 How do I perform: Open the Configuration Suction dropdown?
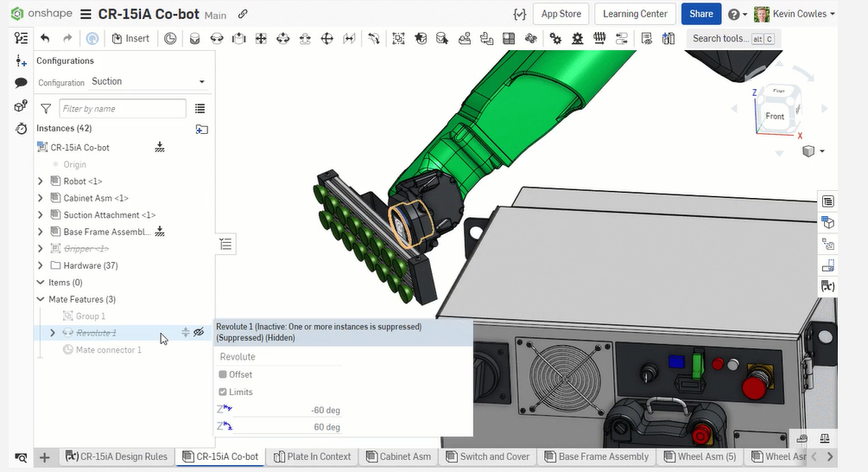click(x=149, y=81)
